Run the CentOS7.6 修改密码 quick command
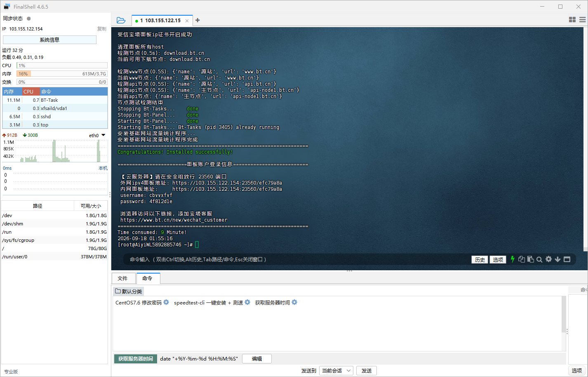This screenshot has height=377, width=588. (138, 302)
